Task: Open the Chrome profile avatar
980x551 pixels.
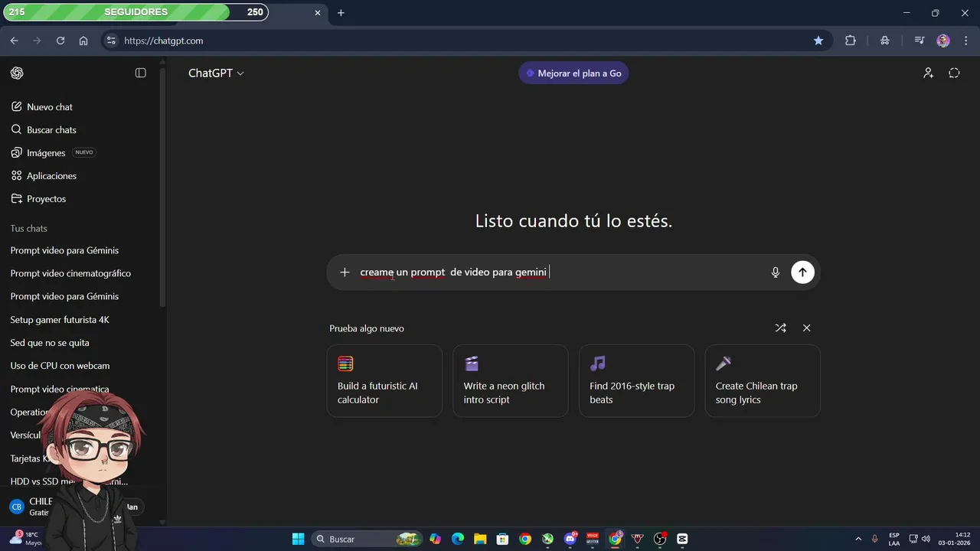Action: point(943,41)
